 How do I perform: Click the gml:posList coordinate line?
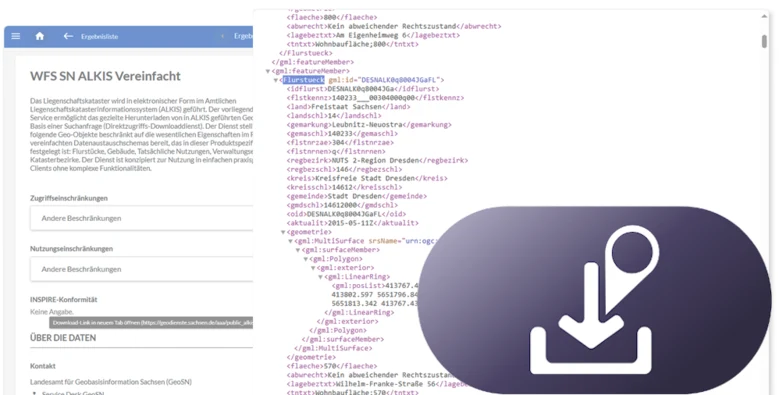375,286
